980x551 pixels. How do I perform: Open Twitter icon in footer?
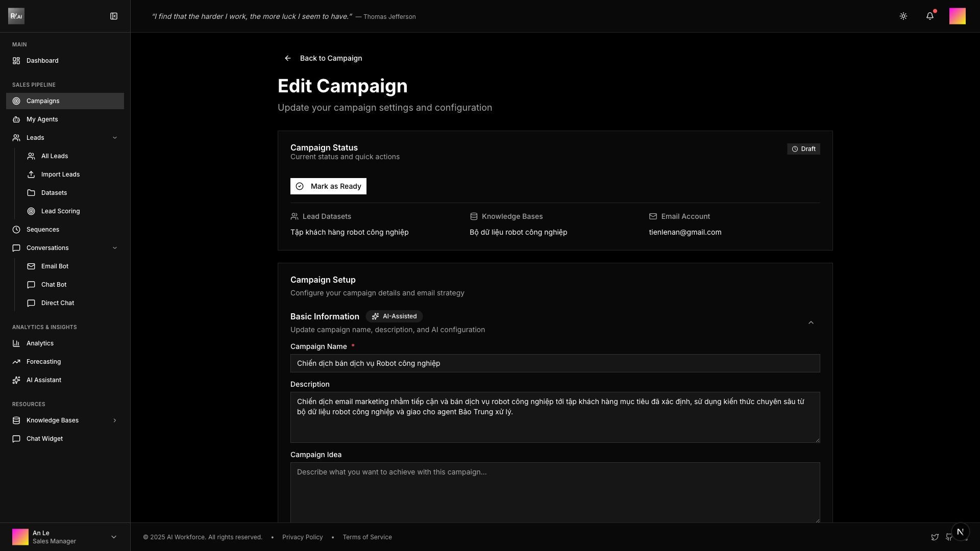click(x=935, y=537)
